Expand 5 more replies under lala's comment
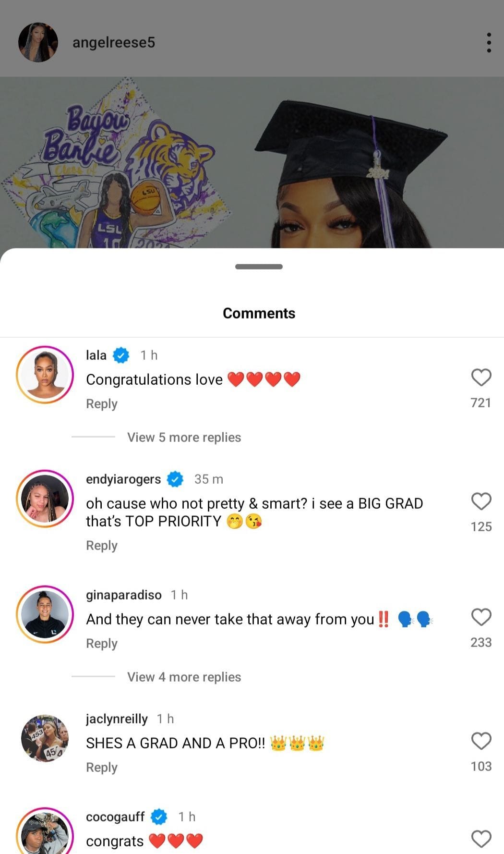Viewport: 504px width, 854px height. pyautogui.click(x=184, y=437)
